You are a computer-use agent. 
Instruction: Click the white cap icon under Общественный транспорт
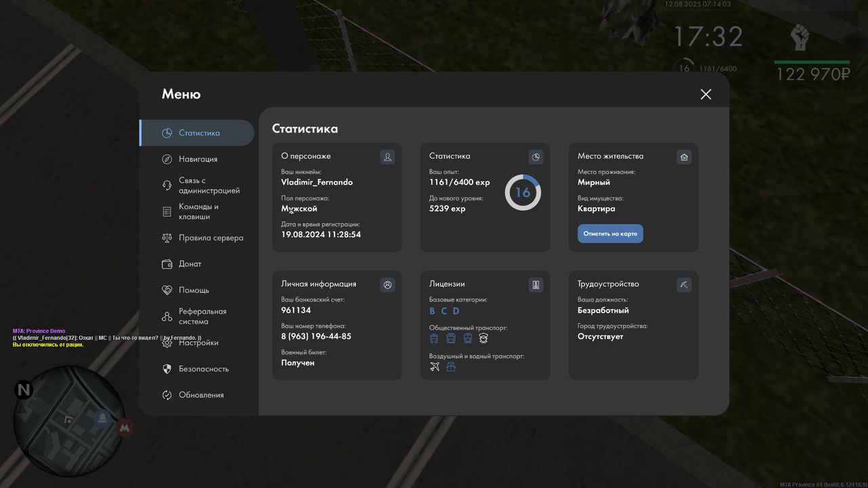(x=484, y=338)
